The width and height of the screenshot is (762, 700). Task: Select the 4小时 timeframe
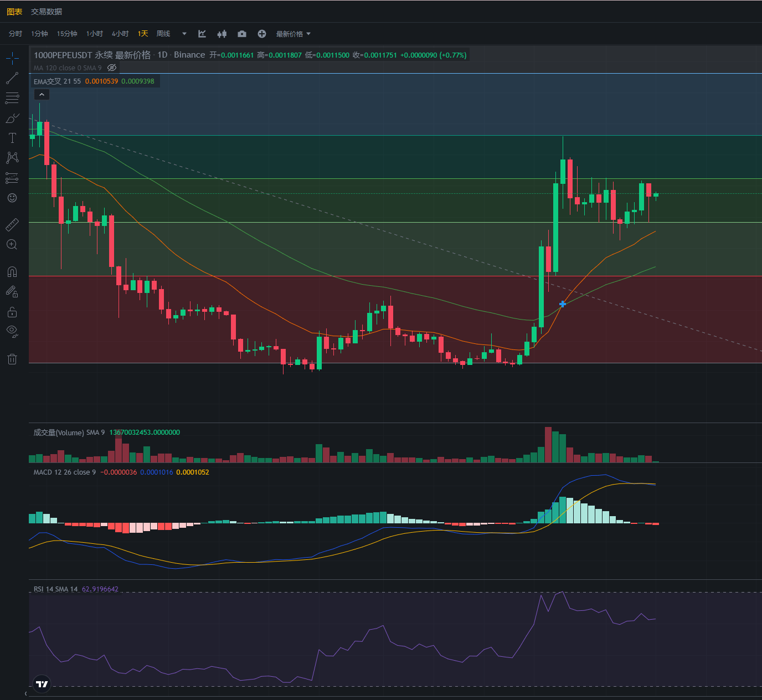tap(120, 34)
